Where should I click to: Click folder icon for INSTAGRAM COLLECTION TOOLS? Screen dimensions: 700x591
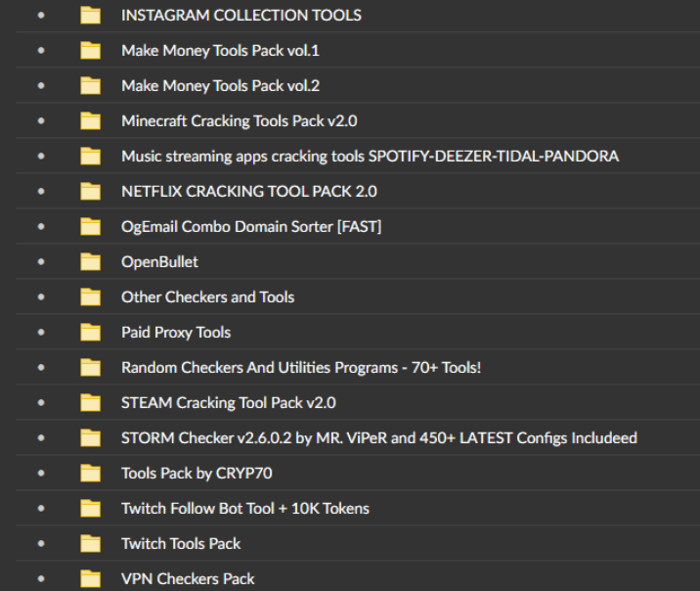[x=90, y=16]
